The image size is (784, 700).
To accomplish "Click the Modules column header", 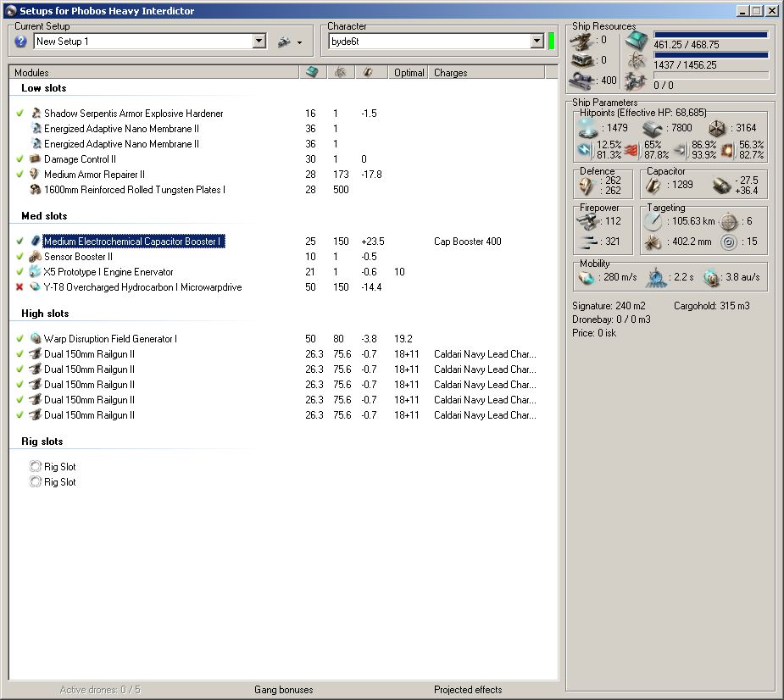I will 154,73.
